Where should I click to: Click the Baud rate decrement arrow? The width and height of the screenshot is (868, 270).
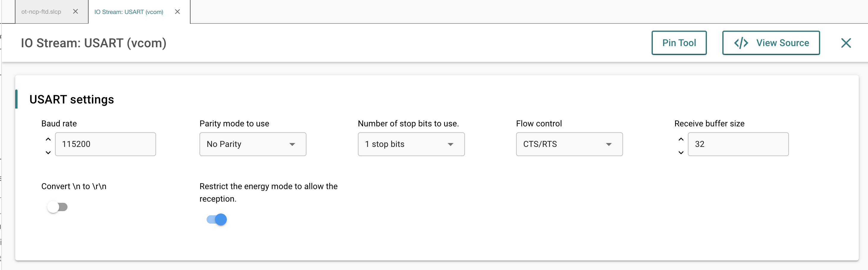coord(48,153)
